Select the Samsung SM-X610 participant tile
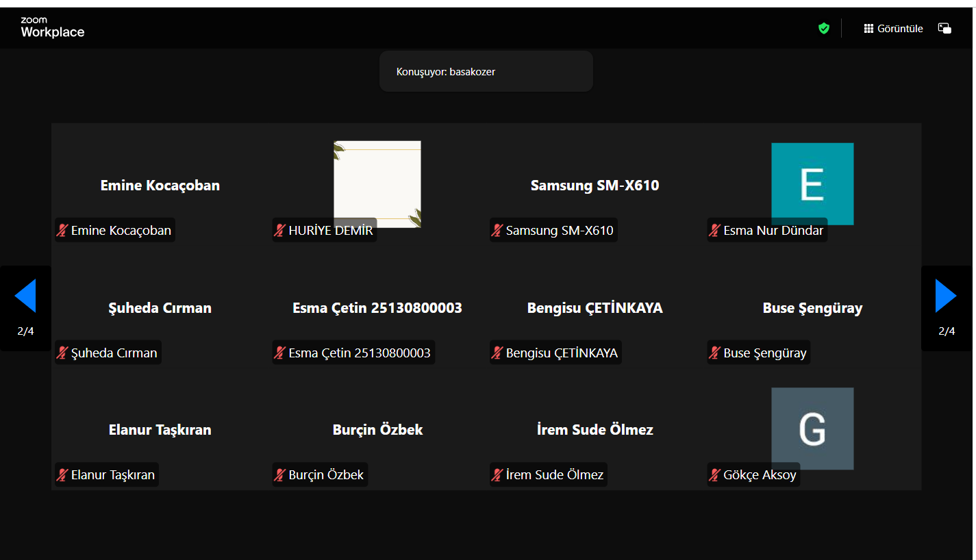 tap(595, 186)
